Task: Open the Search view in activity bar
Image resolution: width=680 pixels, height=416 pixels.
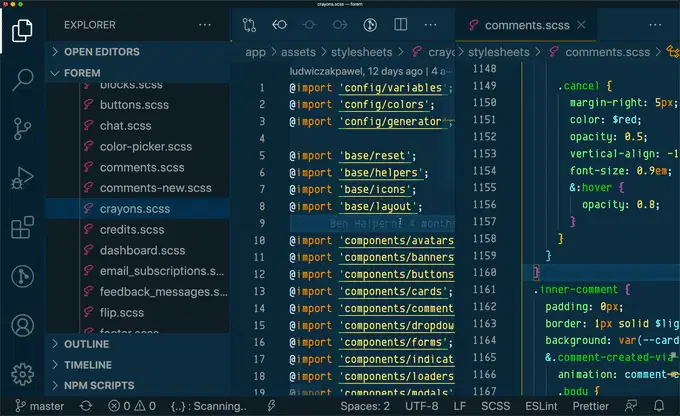Action: [x=22, y=79]
